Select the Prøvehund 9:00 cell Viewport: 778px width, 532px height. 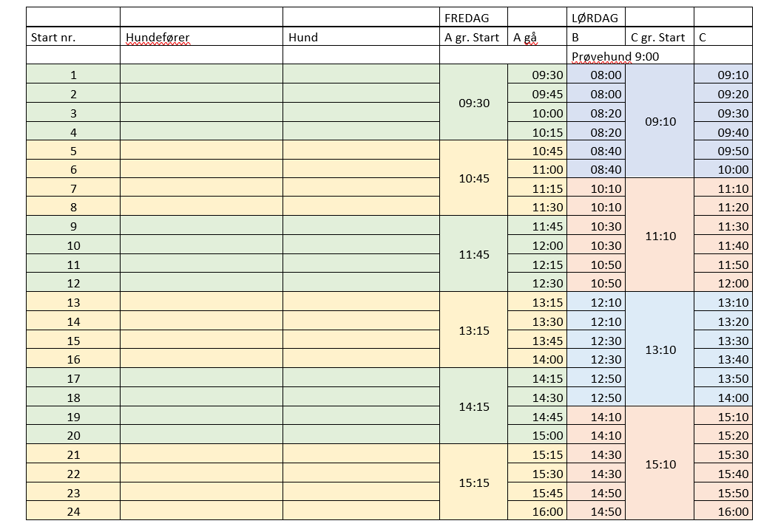point(615,56)
